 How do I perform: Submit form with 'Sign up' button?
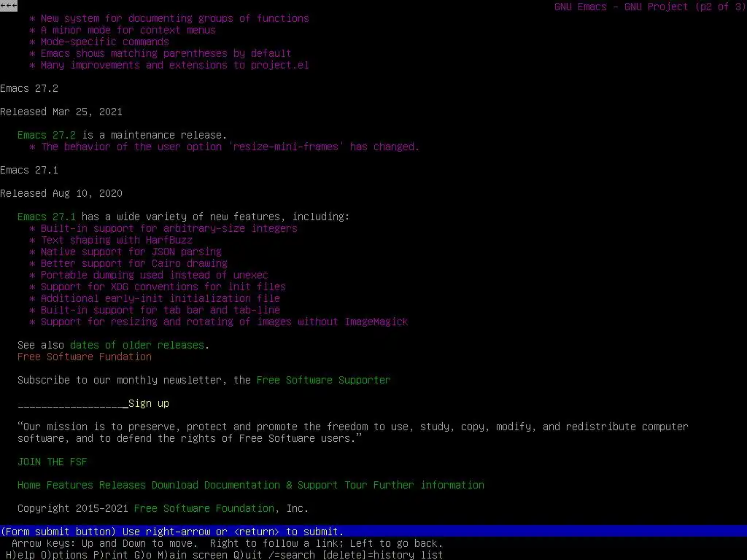click(x=149, y=403)
